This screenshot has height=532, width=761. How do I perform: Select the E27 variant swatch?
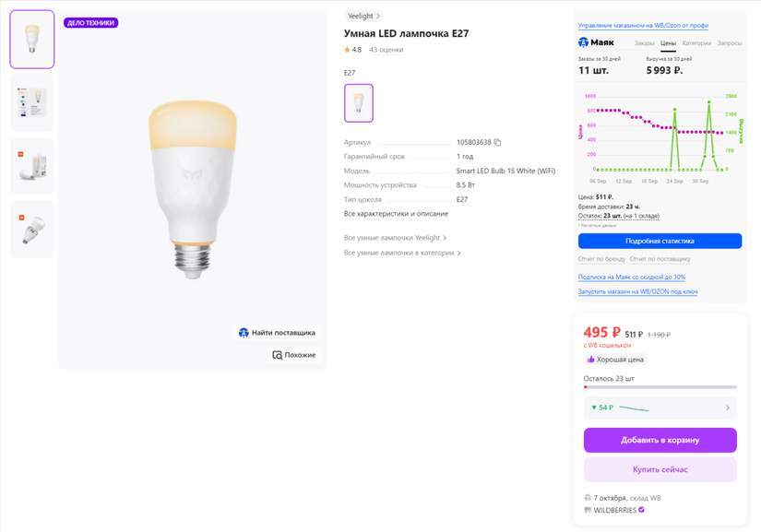tap(359, 103)
